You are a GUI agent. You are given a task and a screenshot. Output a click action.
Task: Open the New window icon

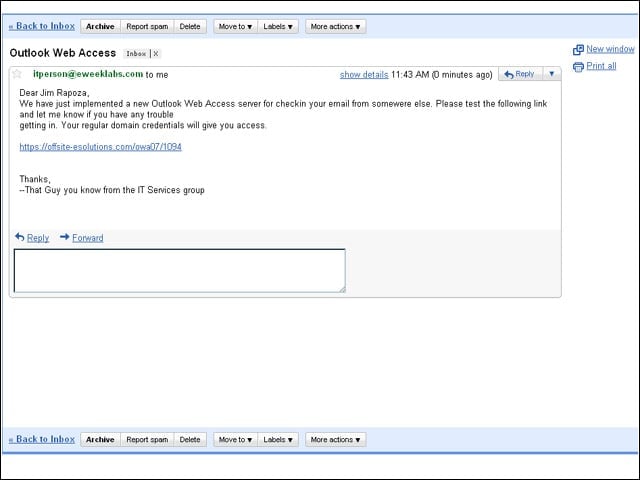tap(578, 50)
